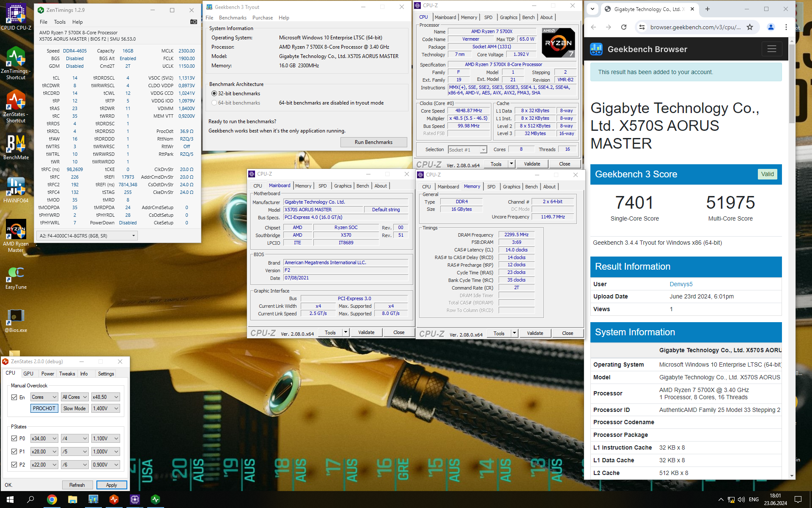Click Apply in ZenStates
The height and width of the screenshot is (508, 812).
112,485
